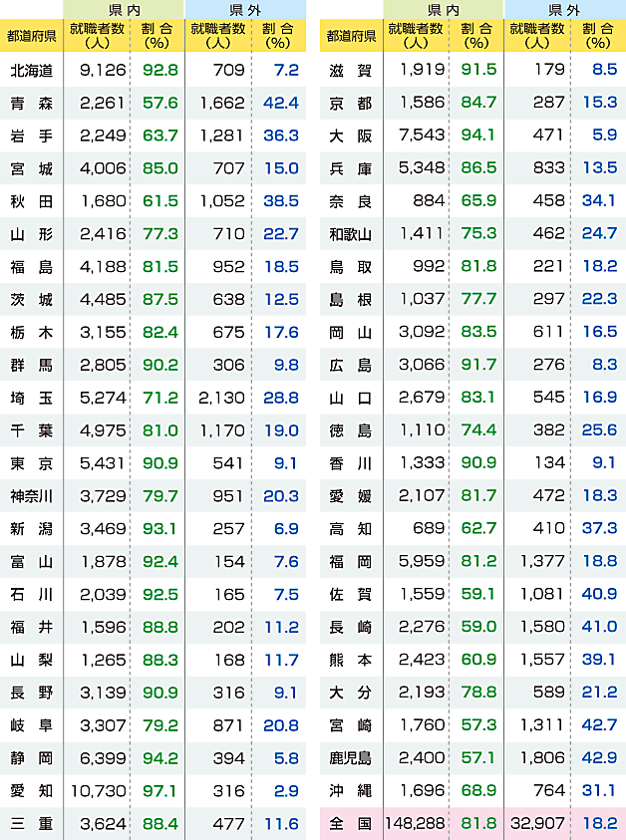Click the left table's 県内 header

tap(124, 9)
